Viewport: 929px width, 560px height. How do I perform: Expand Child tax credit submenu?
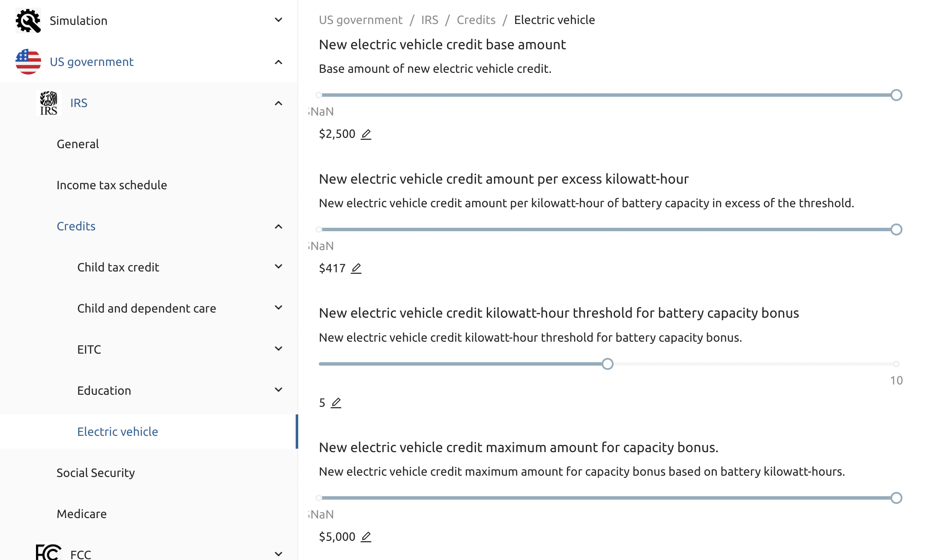(279, 267)
